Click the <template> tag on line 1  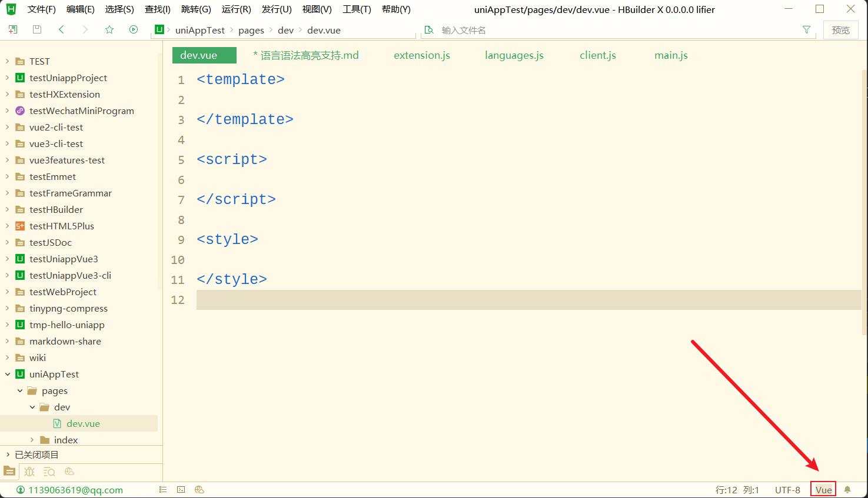pyautogui.click(x=241, y=79)
